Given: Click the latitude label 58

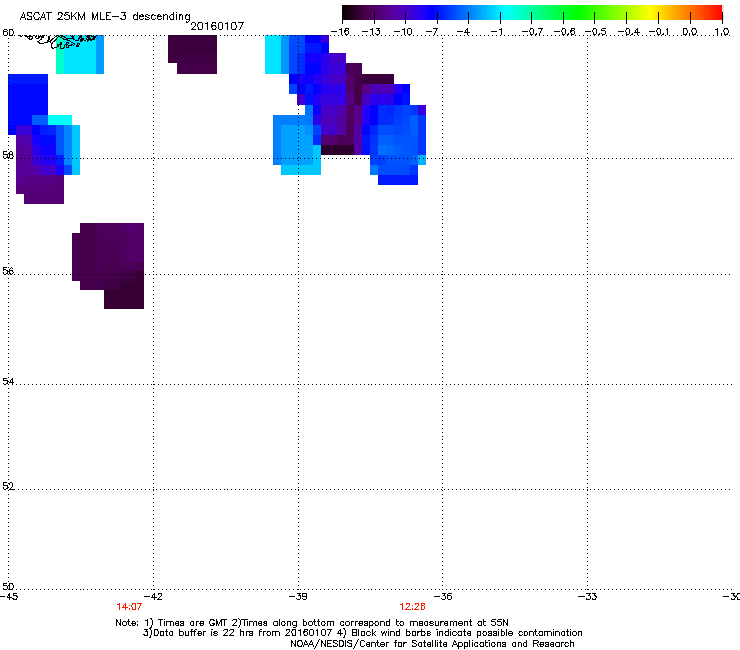Looking at the screenshot, I should point(8,155).
